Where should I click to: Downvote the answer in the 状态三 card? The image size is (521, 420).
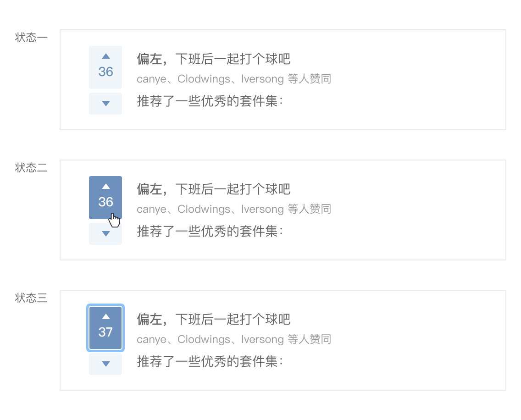point(105,364)
